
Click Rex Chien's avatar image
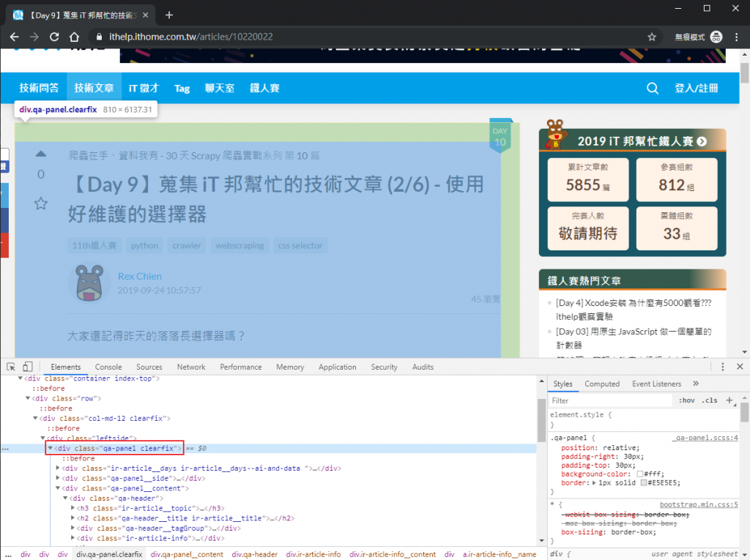89,283
